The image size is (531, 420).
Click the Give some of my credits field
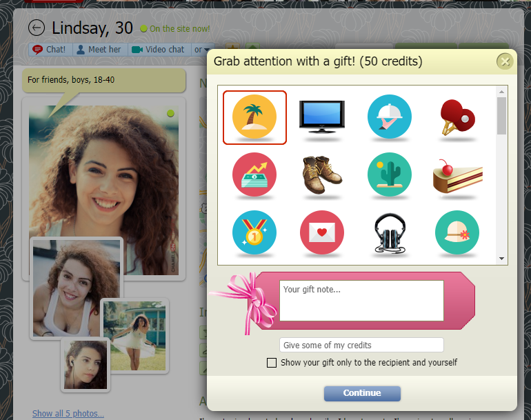pos(361,345)
